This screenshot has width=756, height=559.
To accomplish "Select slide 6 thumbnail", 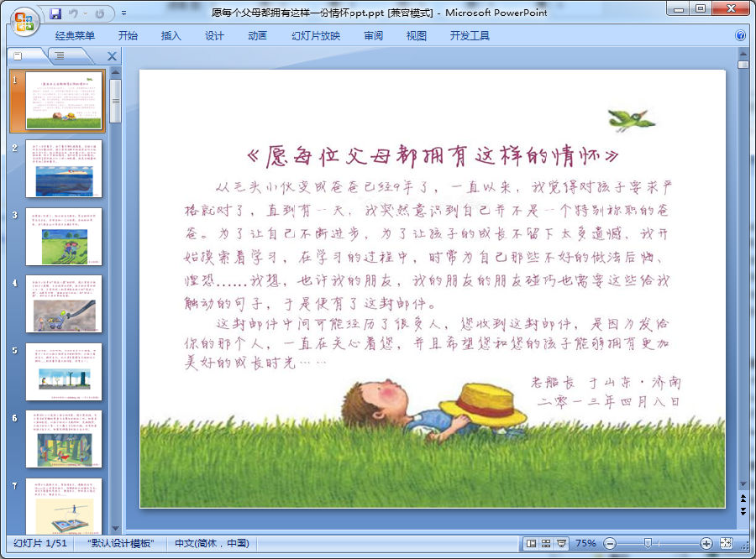I will [x=64, y=439].
